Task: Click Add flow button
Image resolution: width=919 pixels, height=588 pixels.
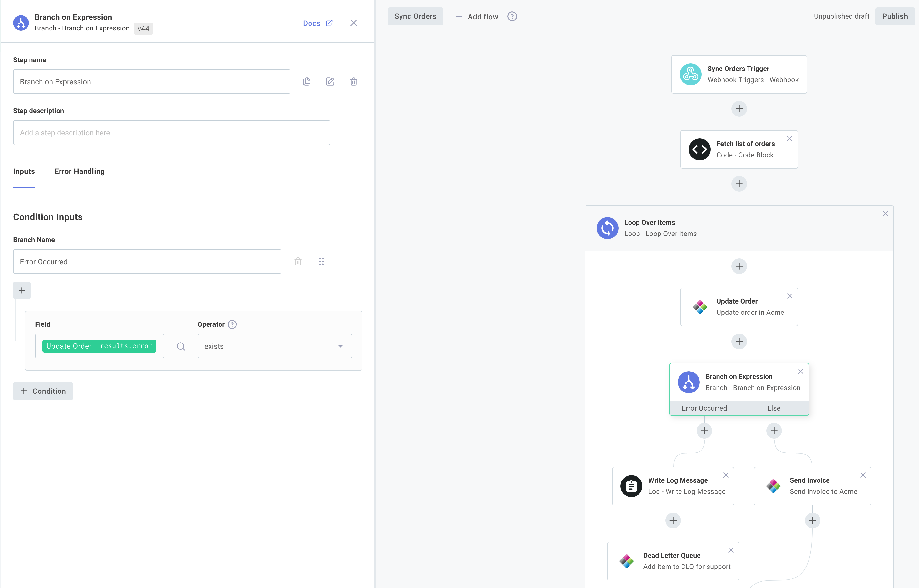Action: tap(477, 16)
